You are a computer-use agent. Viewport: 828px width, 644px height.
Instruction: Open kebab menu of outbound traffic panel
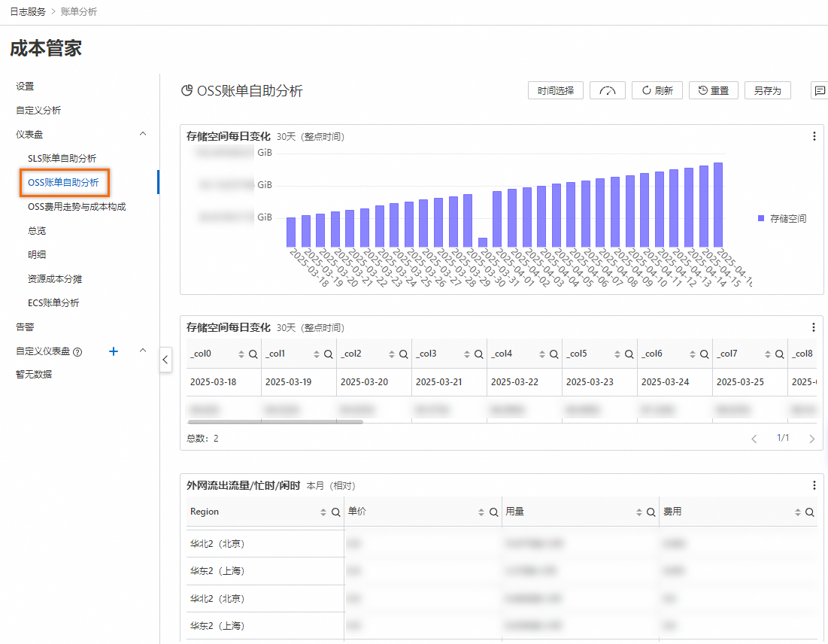[814, 485]
